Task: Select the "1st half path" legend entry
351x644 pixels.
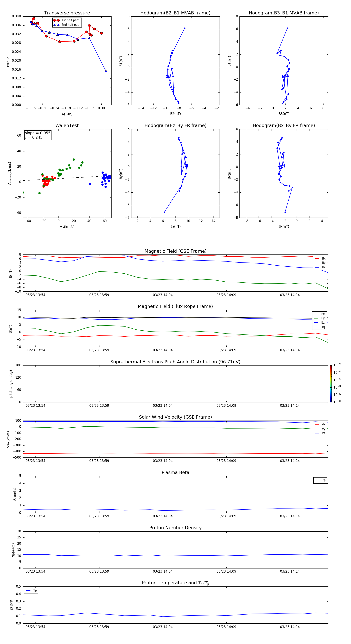Action: coord(67,20)
